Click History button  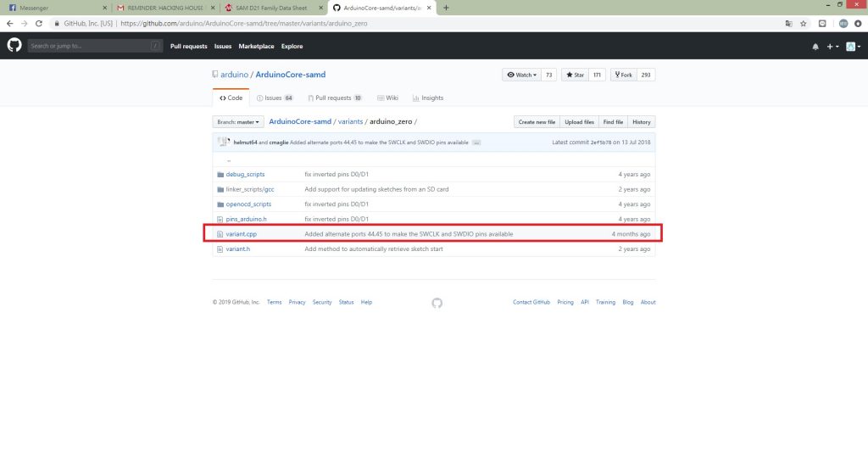click(641, 122)
